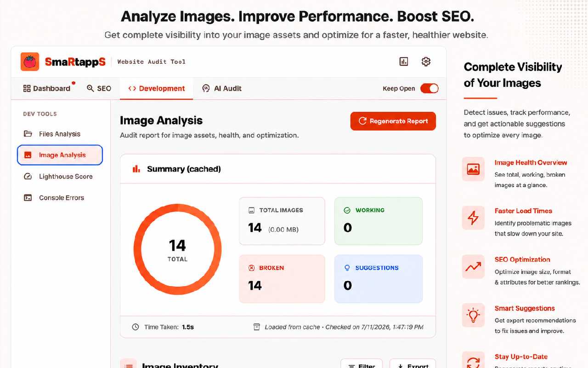The image size is (588, 368).
Task: Click the Smart Suggestions bulb icon
Action: coord(473,315)
